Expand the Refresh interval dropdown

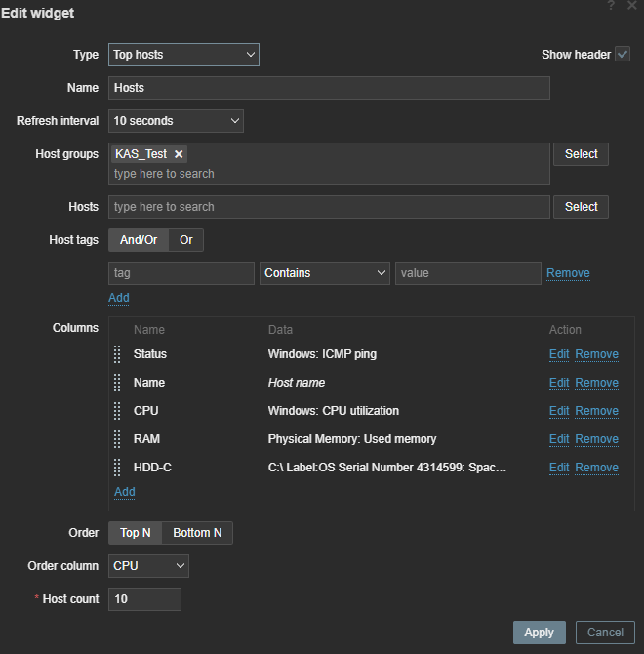176,121
